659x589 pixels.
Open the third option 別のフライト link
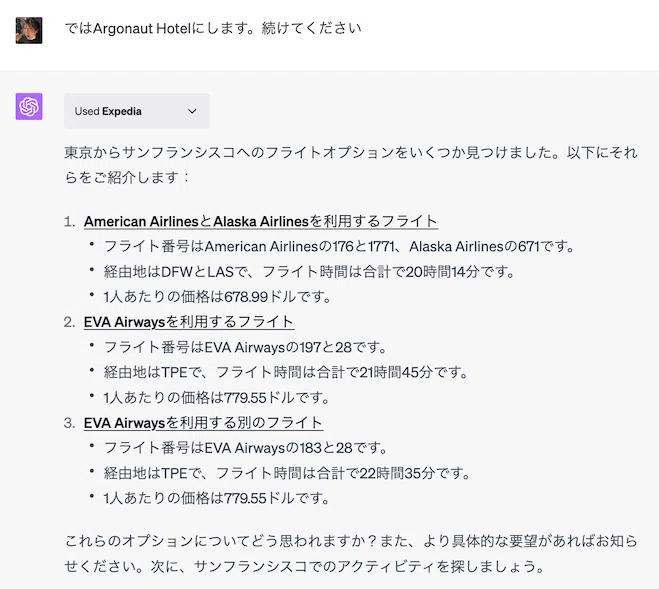point(203,423)
